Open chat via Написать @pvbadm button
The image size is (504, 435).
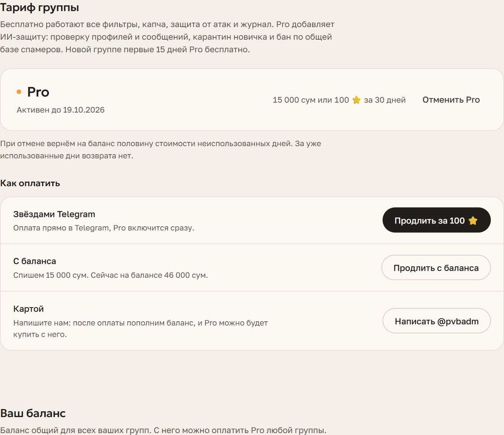[436, 321]
